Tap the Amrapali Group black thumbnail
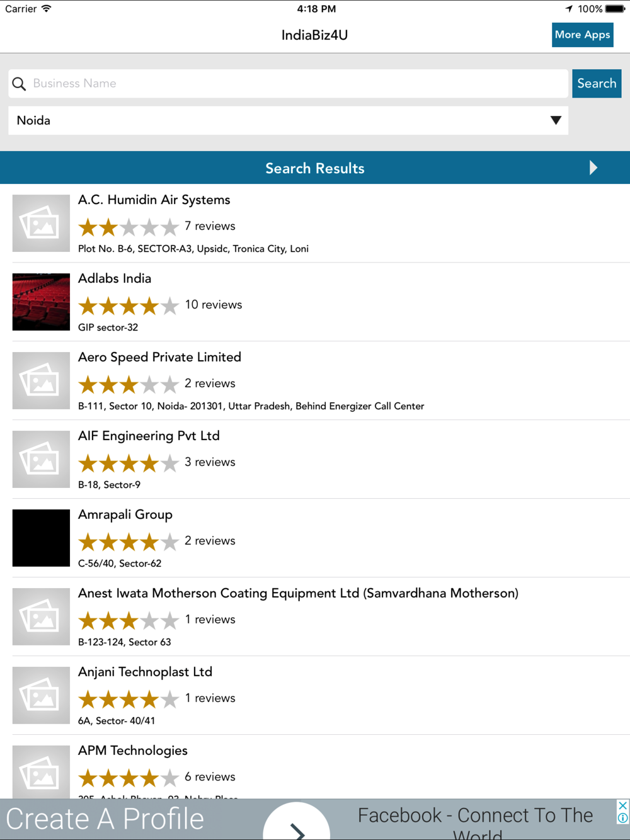 coord(41,538)
